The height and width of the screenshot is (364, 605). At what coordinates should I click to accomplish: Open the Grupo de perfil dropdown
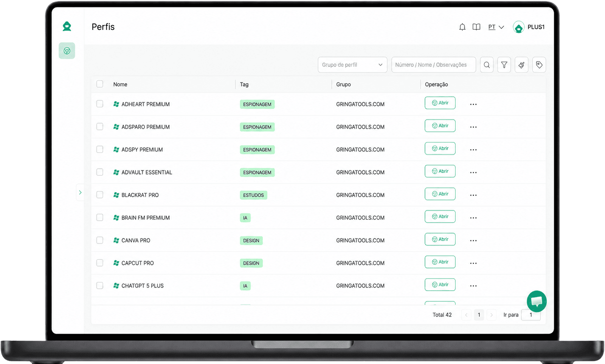(x=352, y=65)
